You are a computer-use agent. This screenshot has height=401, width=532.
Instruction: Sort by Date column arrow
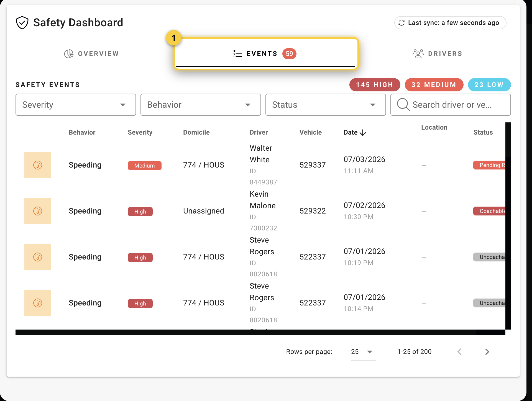[363, 133]
